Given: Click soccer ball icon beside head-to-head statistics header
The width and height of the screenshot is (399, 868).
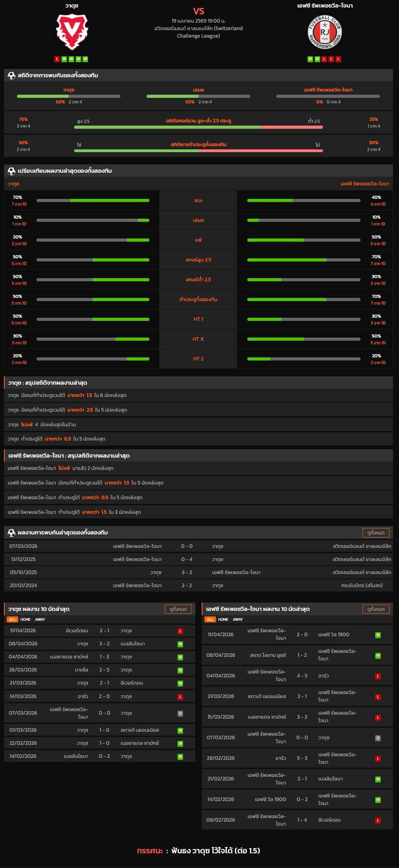Looking at the screenshot, I should 11,75.
